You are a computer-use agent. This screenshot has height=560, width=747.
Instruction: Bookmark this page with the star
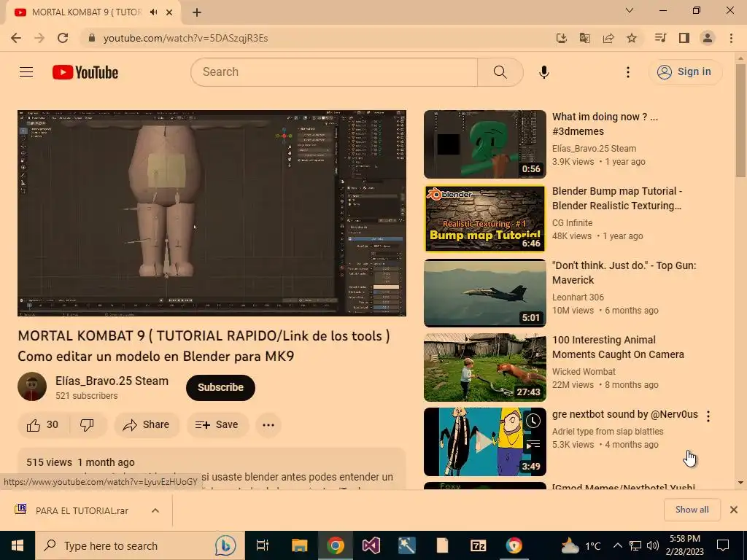632,38
